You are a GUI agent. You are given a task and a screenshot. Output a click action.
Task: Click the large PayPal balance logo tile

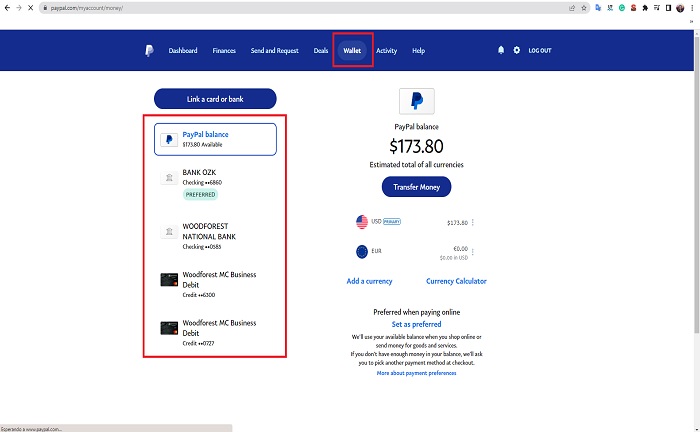[x=417, y=101]
